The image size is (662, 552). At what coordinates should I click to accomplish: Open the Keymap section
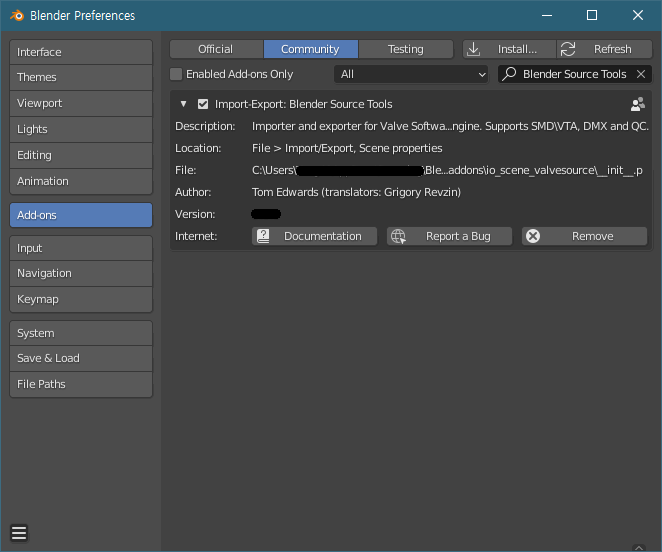[81, 299]
